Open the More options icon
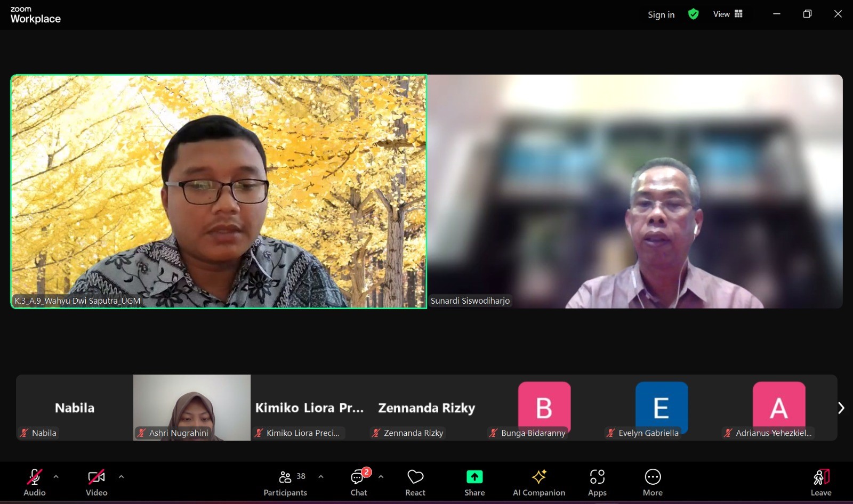 [x=653, y=477]
